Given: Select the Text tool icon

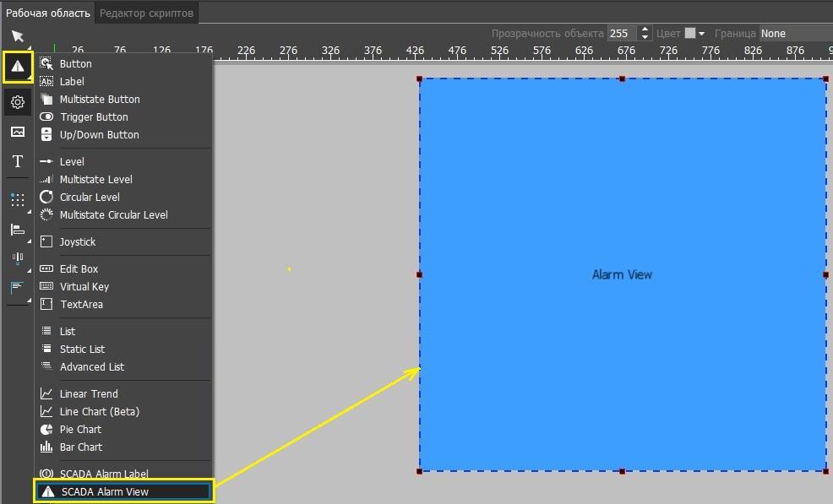Looking at the screenshot, I should pos(18,161).
